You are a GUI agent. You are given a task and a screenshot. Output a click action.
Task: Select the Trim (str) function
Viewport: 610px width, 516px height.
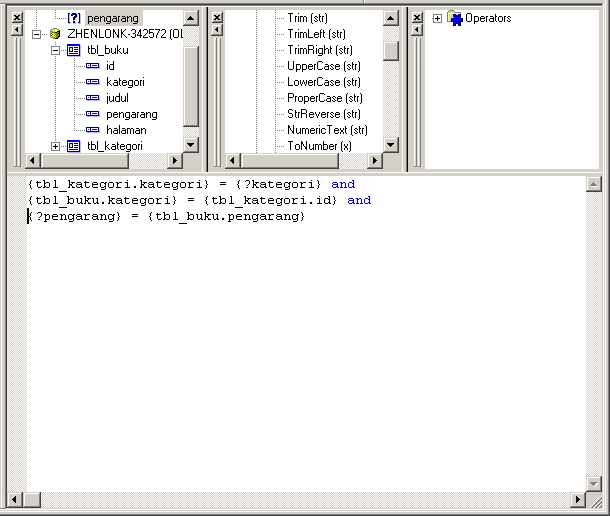coord(307,18)
